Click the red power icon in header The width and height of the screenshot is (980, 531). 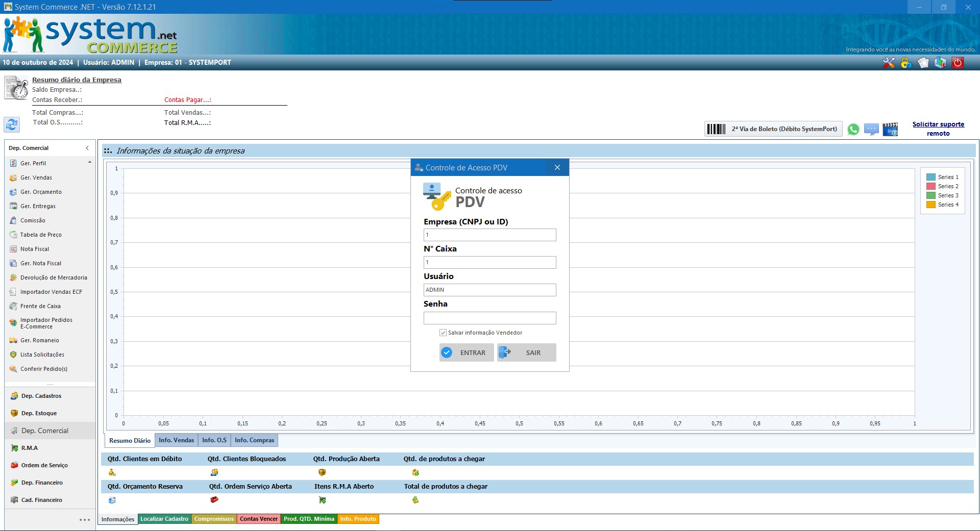click(x=958, y=63)
